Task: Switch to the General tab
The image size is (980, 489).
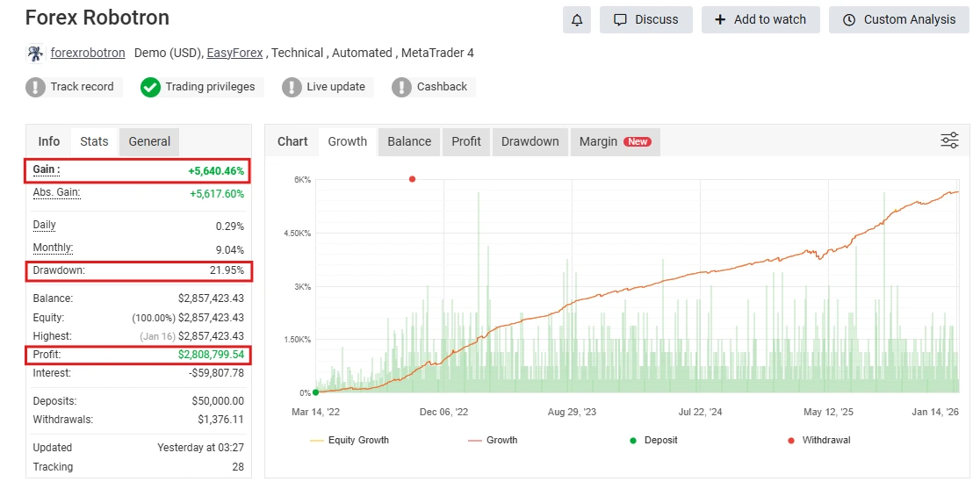Action: pyautogui.click(x=149, y=141)
